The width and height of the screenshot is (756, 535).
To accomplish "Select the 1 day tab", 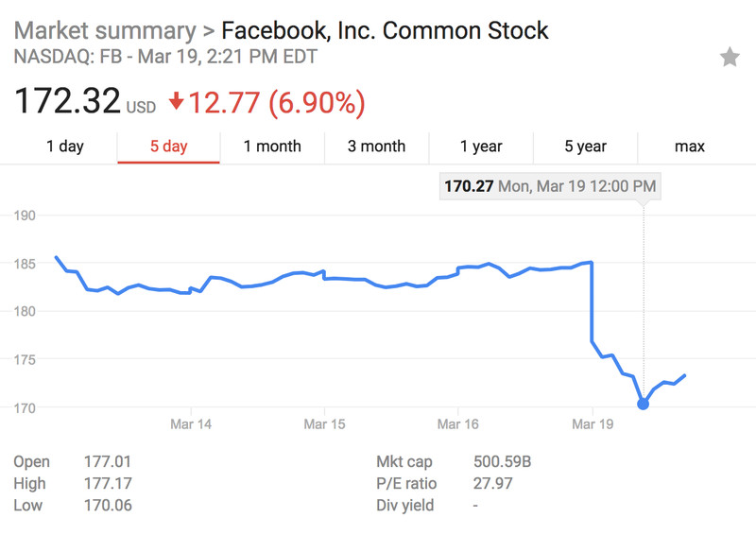I will point(65,147).
